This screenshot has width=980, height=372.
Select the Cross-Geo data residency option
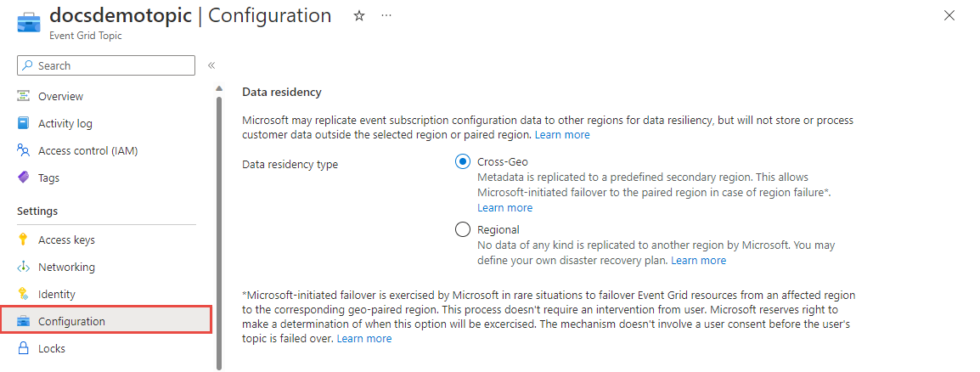point(463,161)
